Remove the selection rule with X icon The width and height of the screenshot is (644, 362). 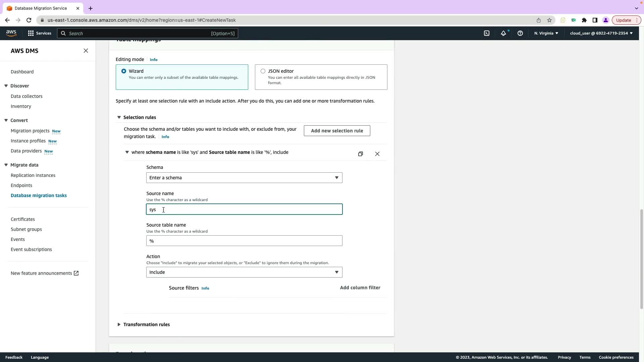point(377,154)
